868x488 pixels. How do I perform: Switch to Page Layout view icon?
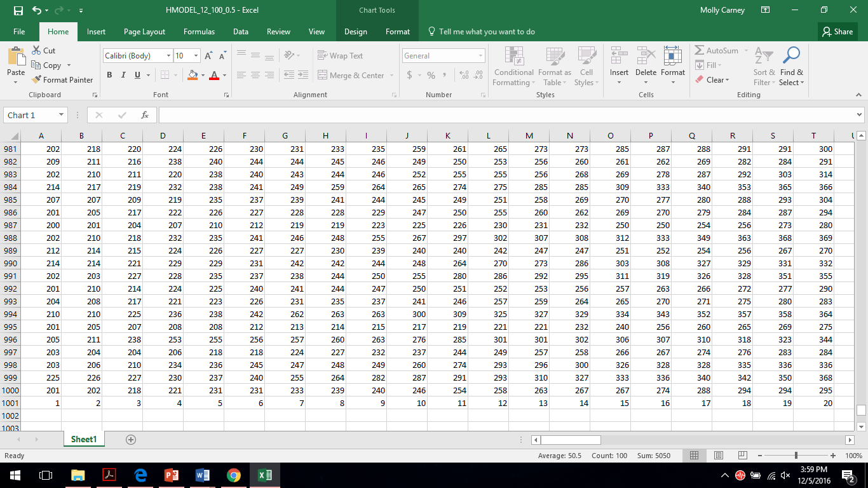pyautogui.click(x=719, y=456)
